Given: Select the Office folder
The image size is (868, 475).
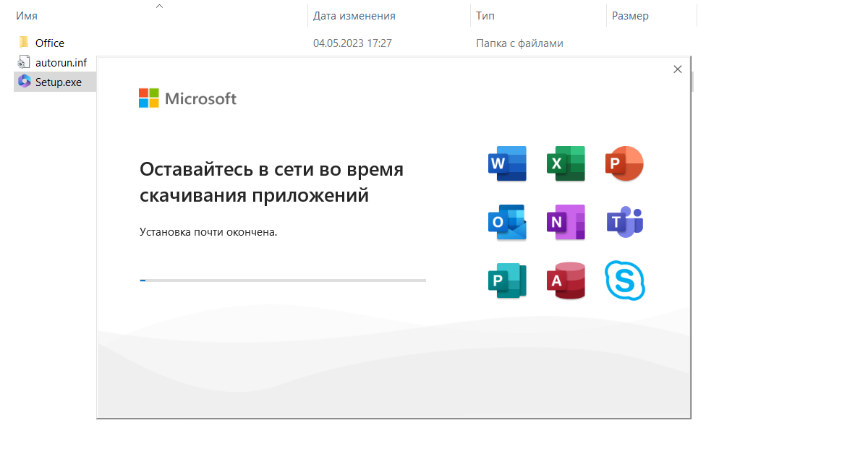Looking at the screenshot, I should (x=49, y=43).
